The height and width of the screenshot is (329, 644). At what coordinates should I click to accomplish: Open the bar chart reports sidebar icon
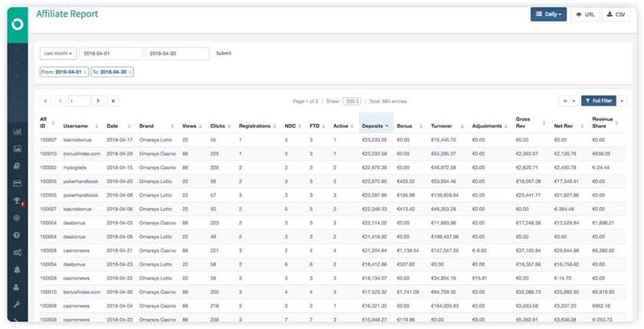pyautogui.click(x=18, y=132)
